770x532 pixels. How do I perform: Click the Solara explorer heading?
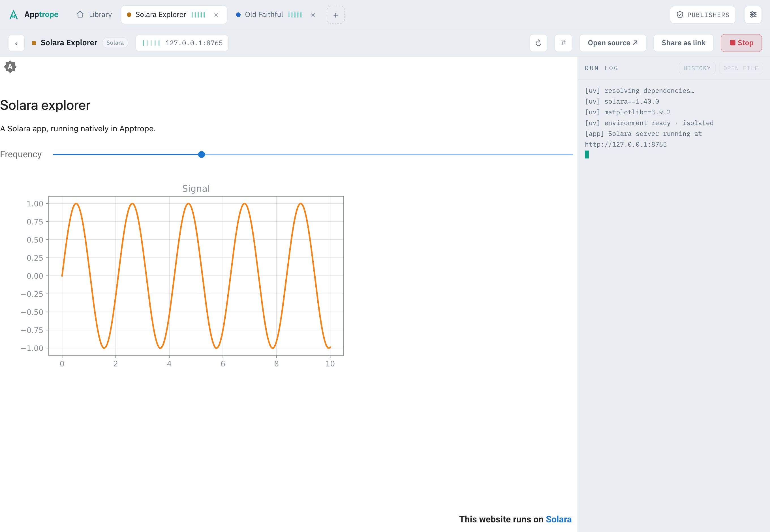(45, 105)
